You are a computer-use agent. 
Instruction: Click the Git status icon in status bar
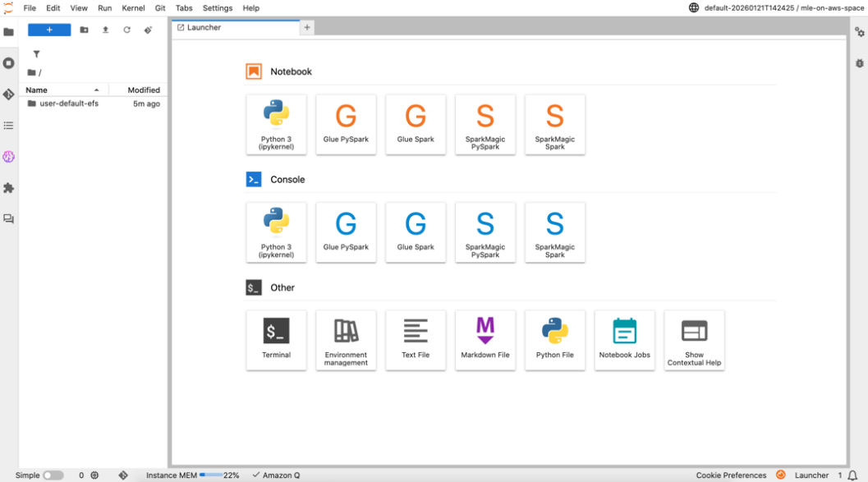coord(123,475)
